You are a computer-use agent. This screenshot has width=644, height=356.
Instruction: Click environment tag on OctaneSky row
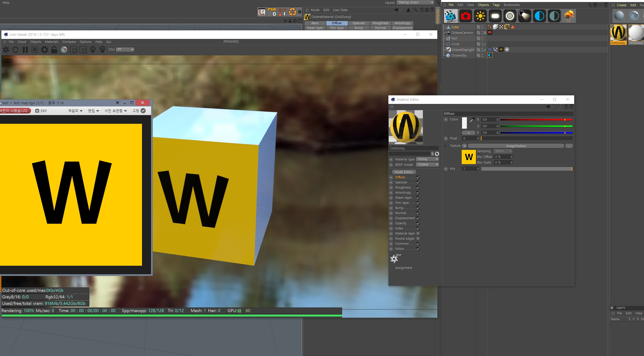(x=490, y=55)
